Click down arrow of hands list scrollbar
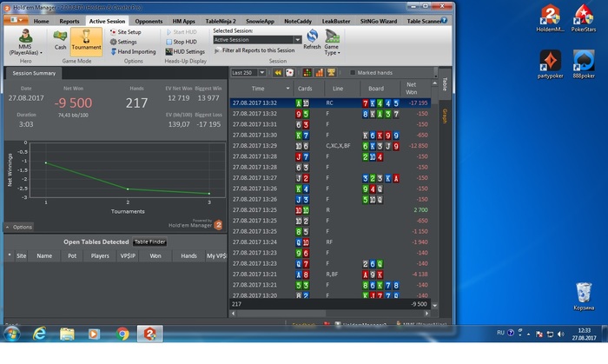The image size is (608, 364). 434,306
